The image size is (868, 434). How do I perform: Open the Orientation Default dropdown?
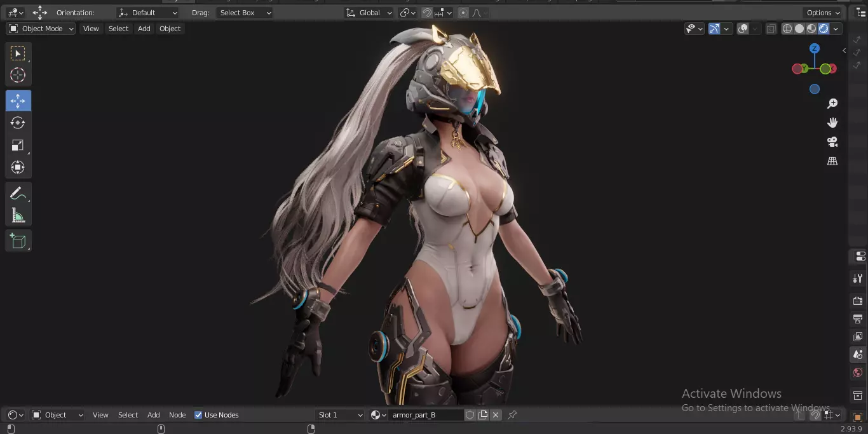click(x=148, y=13)
